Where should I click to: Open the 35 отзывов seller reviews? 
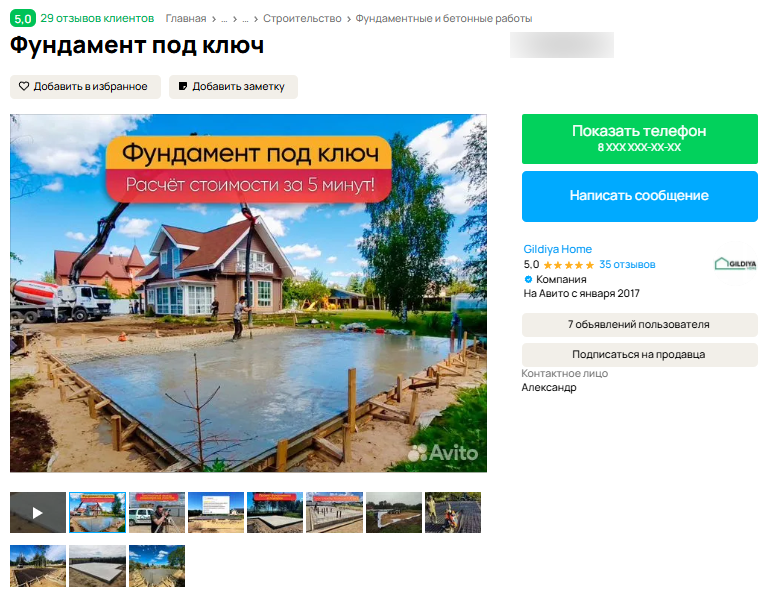tap(627, 265)
